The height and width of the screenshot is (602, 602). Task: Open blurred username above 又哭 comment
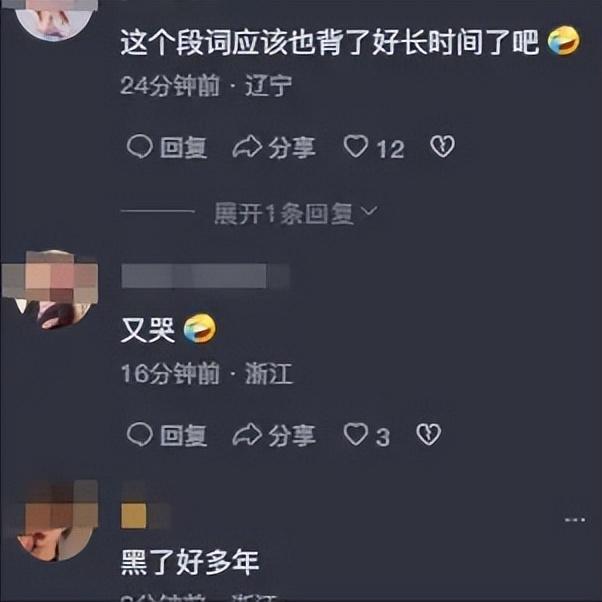click(x=205, y=276)
